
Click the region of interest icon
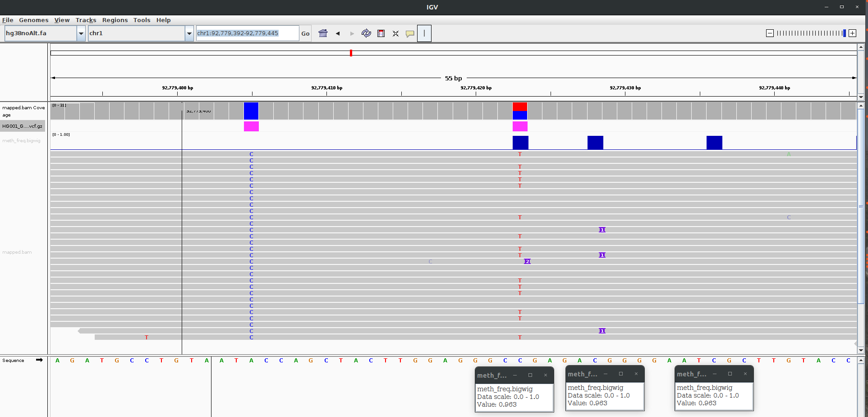(381, 33)
